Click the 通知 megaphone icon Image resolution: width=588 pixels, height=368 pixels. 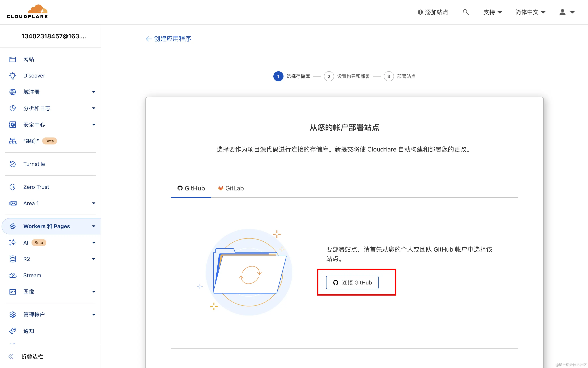tap(13, 331)
